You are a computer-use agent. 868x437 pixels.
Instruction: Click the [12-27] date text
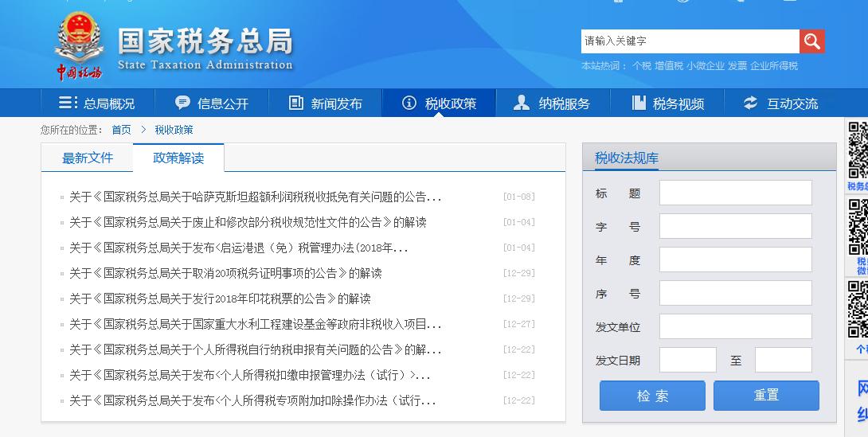coord(518,324)
